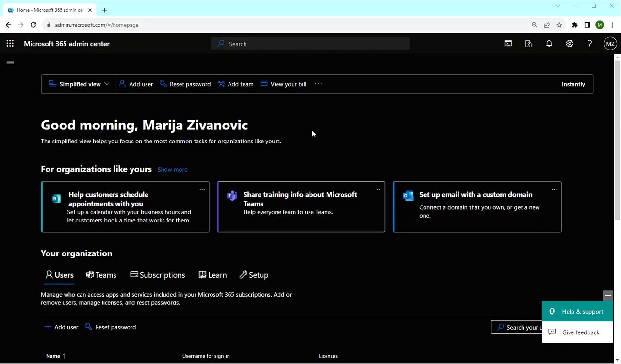Viewport: 621px width, 364px height.
Task: Click the Chrome address bar URL
Action: point(97,25)
